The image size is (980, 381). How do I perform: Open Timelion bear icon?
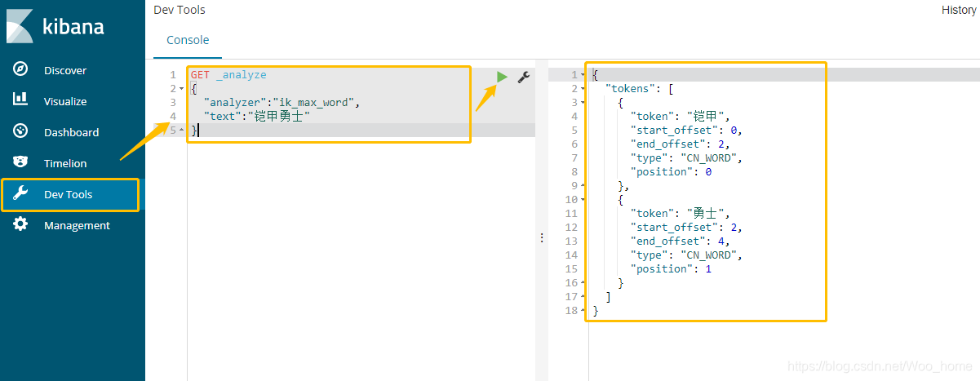[x=21, y=162]
